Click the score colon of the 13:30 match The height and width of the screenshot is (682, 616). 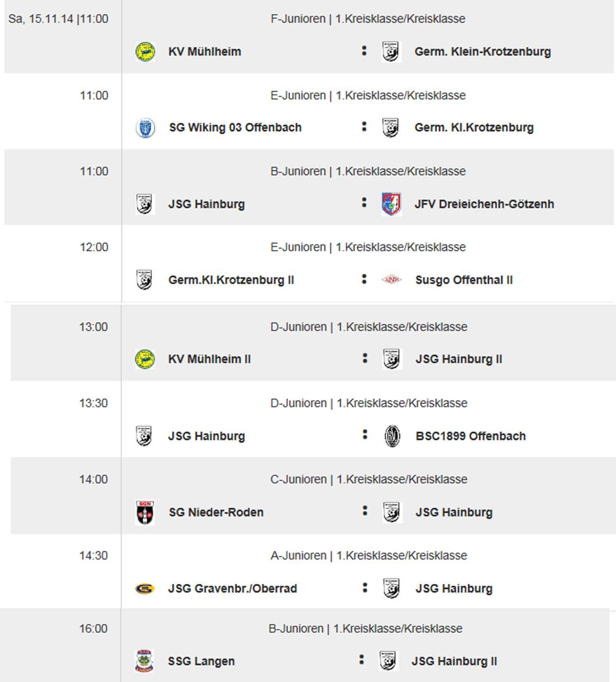[x=365, y=435]
